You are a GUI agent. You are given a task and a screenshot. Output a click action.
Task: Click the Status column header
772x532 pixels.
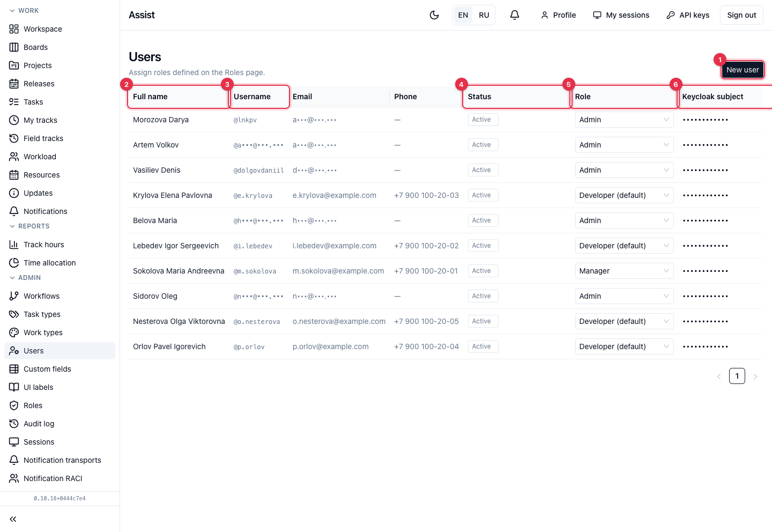coord(516,97)
